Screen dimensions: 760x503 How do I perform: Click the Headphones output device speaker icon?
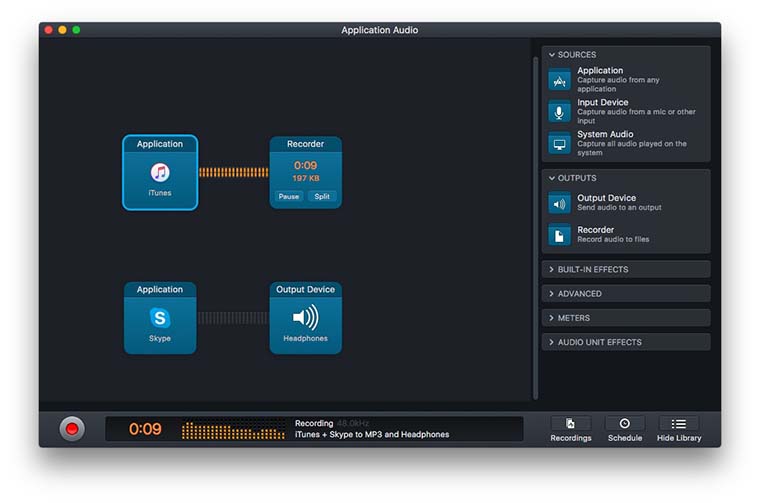pos(305,318)
